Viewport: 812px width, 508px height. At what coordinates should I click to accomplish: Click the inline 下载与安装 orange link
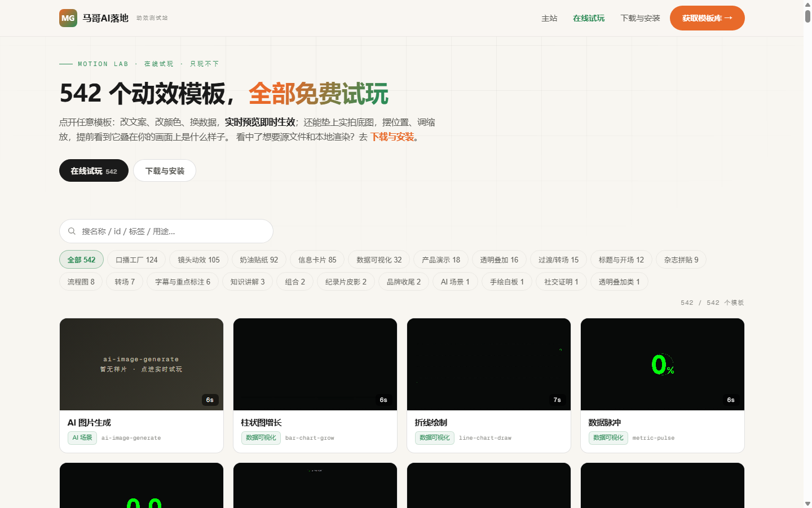coord(392,137)
